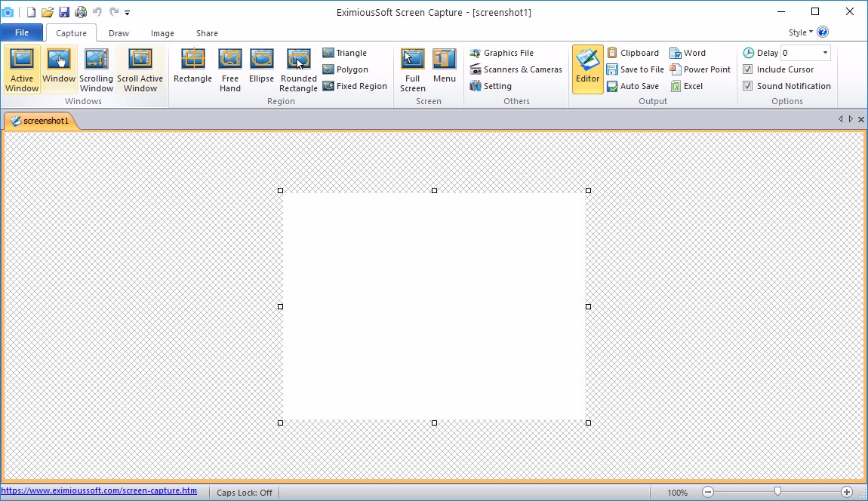Click the top-left selection handle of image
This screenshot has width=868, height=501.
(x=280, y=190)
